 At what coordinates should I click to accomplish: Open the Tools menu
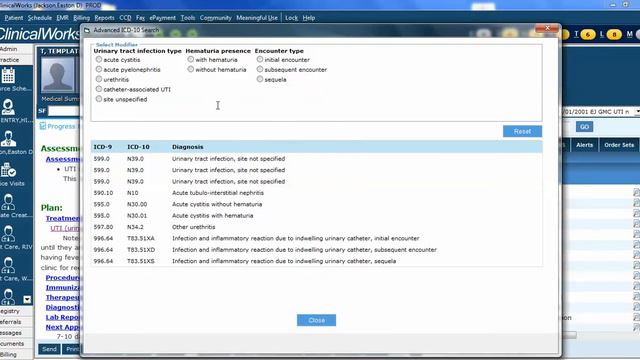click(188, 18)
